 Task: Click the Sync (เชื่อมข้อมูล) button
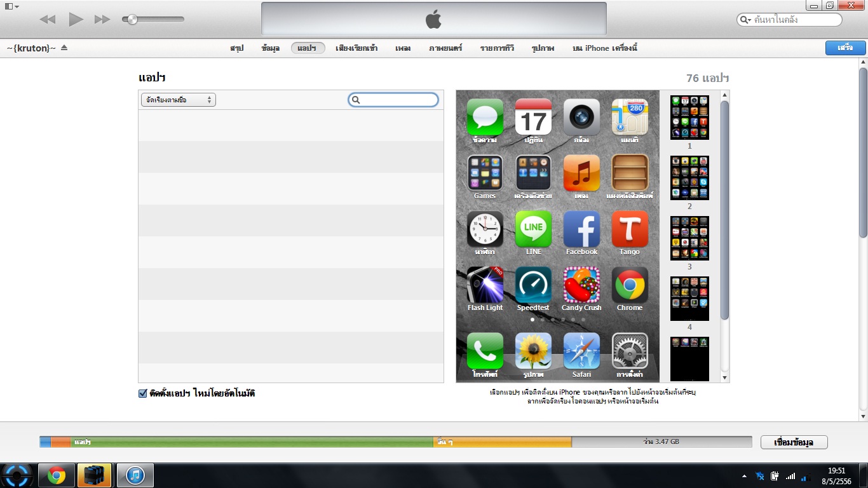(x=794, y=442)
